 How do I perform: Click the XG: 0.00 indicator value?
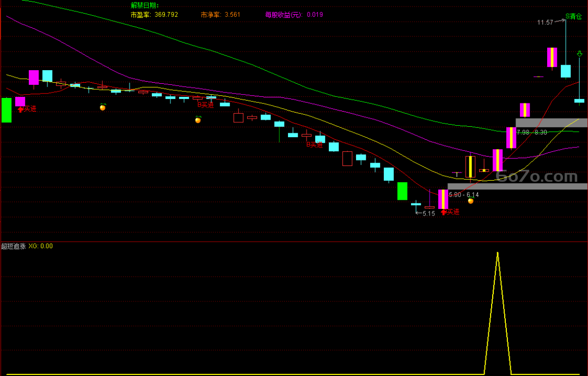pos(40,246)
